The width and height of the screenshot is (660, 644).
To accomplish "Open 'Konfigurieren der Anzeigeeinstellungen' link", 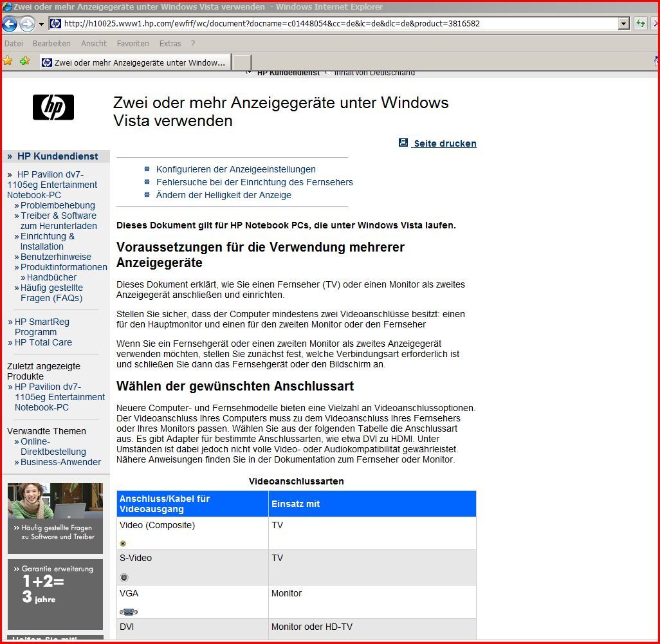I will coord(235,169).
